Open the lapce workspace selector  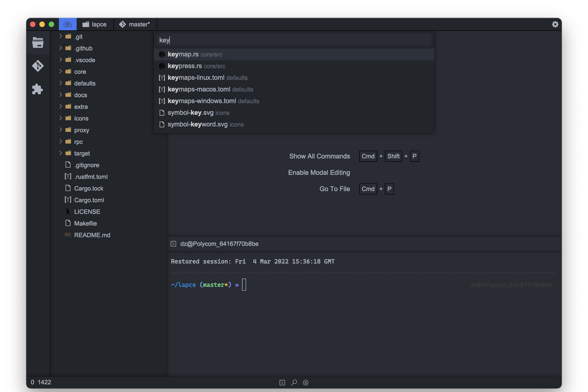click(x=95, y=24)
